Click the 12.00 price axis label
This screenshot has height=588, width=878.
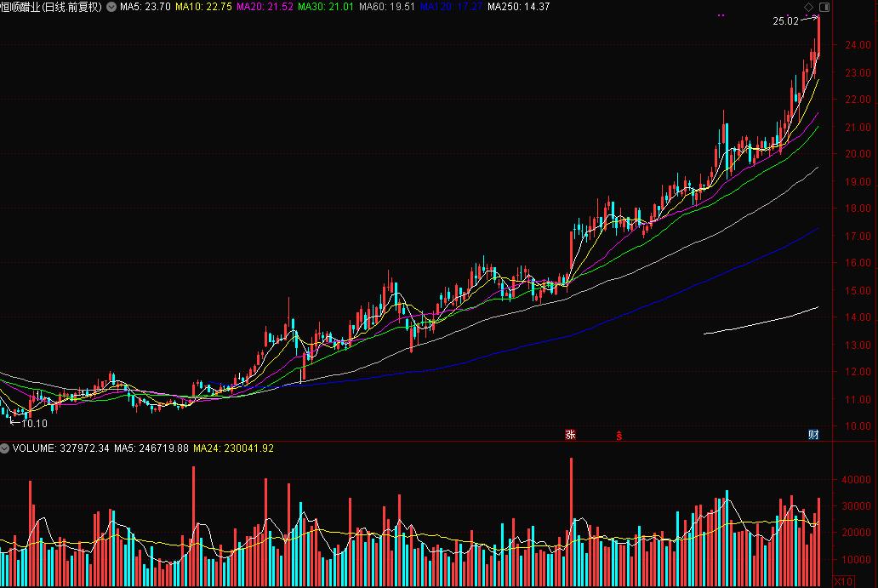coord(858,371)
